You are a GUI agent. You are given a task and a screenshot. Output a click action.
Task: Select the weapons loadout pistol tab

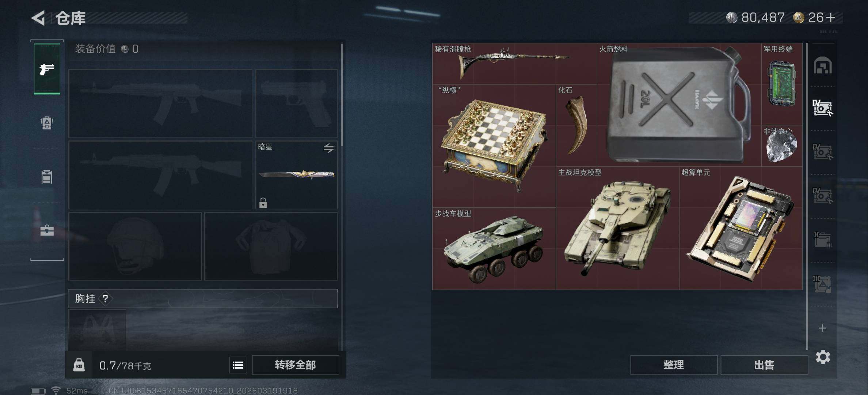point(47,69)
